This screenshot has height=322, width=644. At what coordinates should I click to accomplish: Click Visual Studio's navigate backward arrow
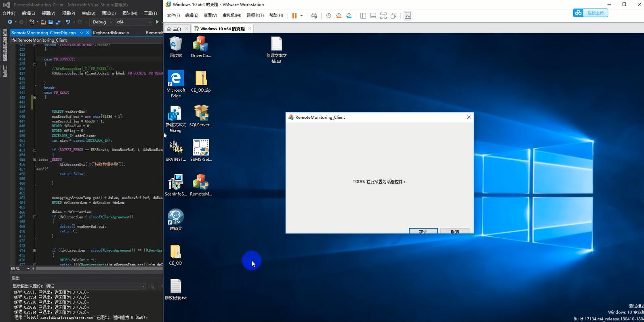click(10, 22)
